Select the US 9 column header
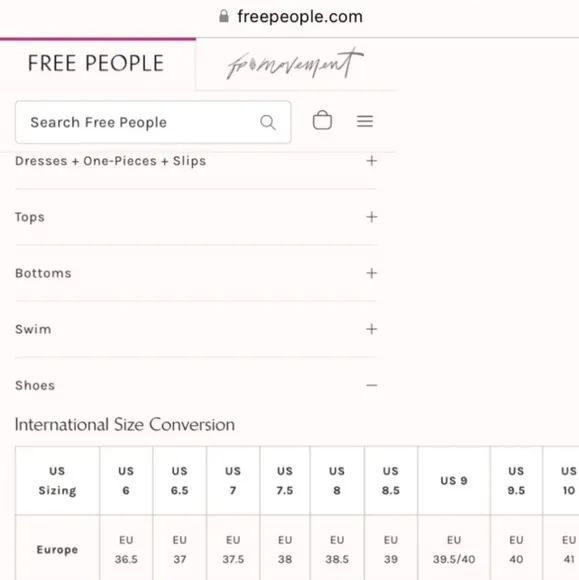579x580 pixels. [454, 480]
